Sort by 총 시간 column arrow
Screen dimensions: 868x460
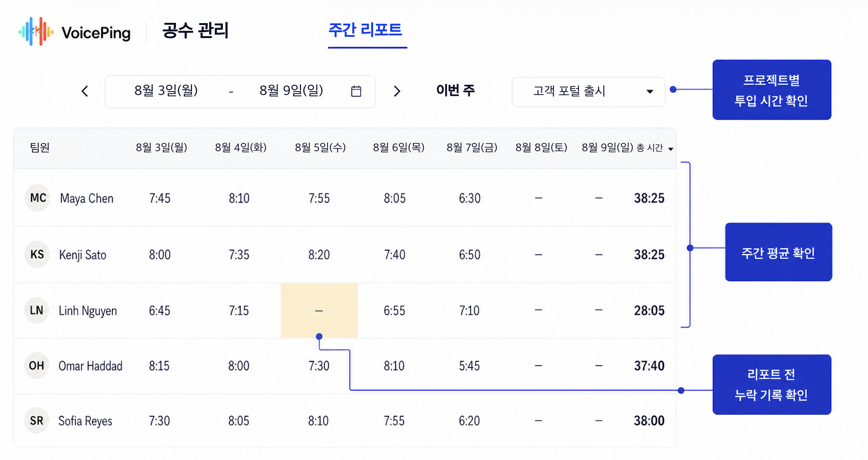671,149
